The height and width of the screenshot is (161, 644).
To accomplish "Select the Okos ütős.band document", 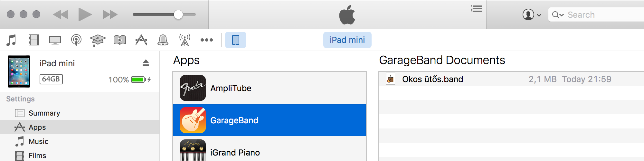I will point(511,79).
